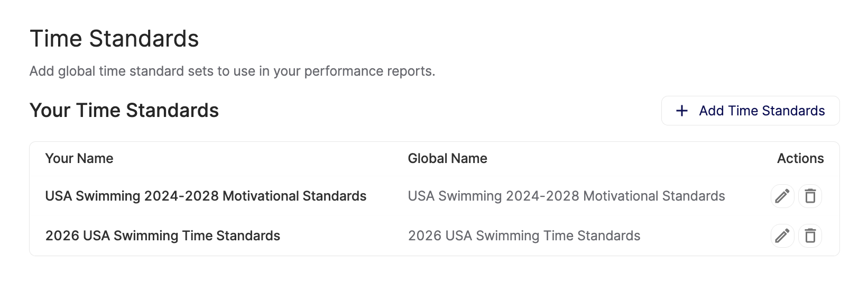Click "performance reports" in the description line
Screen dimensions: 868x289
coord(369,71)
